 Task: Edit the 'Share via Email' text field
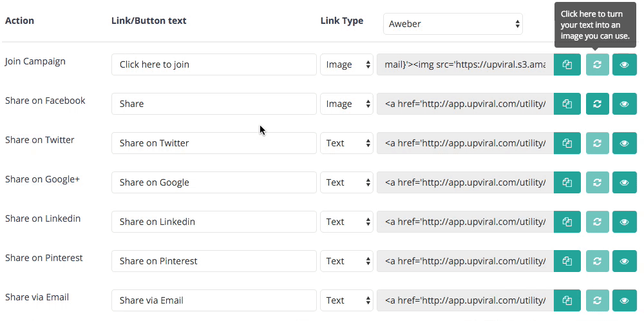point(214,300)
